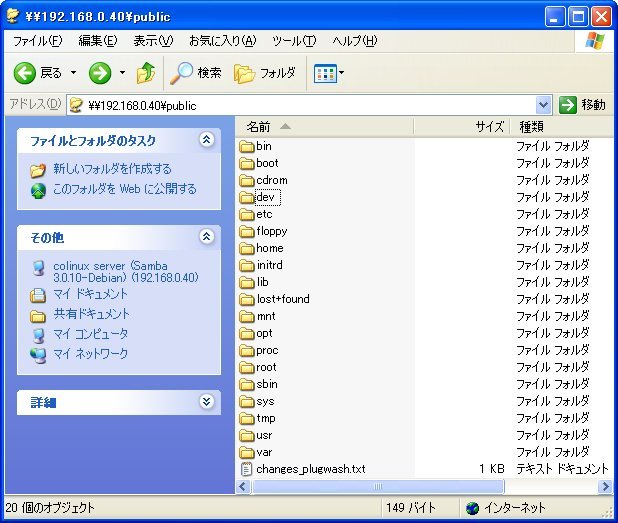Click the horizontal scrollbar left arrow
Image resolution: width=618 pixels, height=523 pixels.
pos(243,486)
